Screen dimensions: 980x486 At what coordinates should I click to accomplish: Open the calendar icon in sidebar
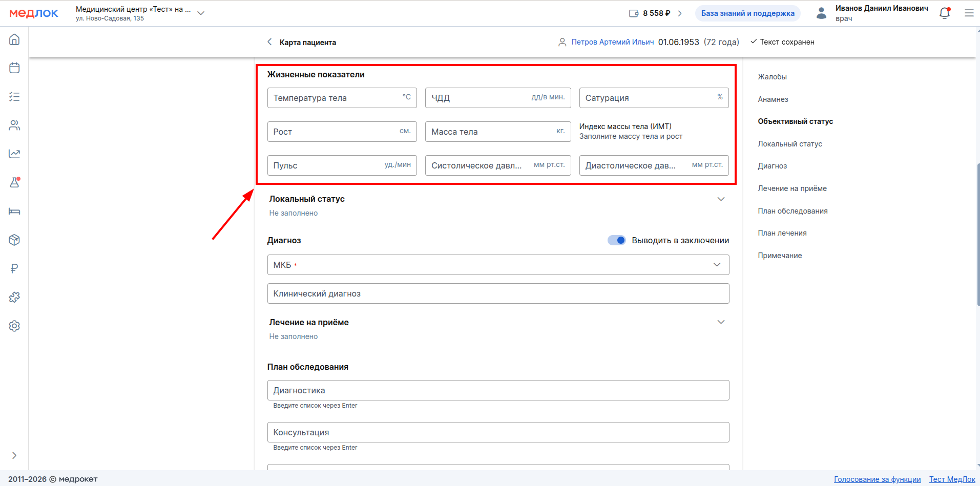[14, 68]
